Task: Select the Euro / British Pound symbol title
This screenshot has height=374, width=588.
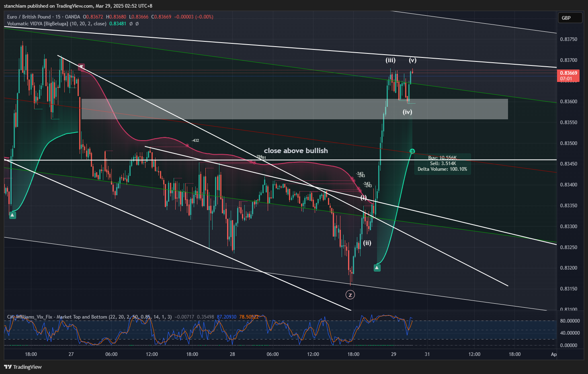Action: click(29, 17)
